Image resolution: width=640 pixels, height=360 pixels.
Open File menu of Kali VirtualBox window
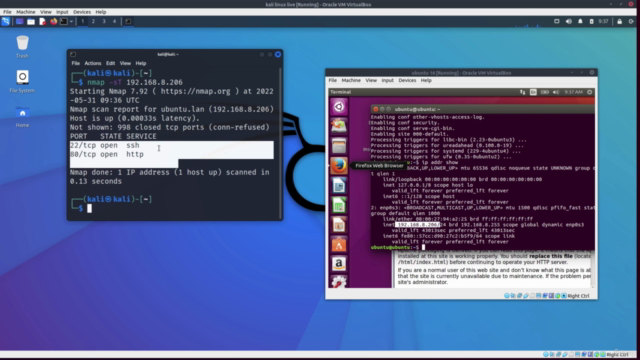(x=7, y=12)
